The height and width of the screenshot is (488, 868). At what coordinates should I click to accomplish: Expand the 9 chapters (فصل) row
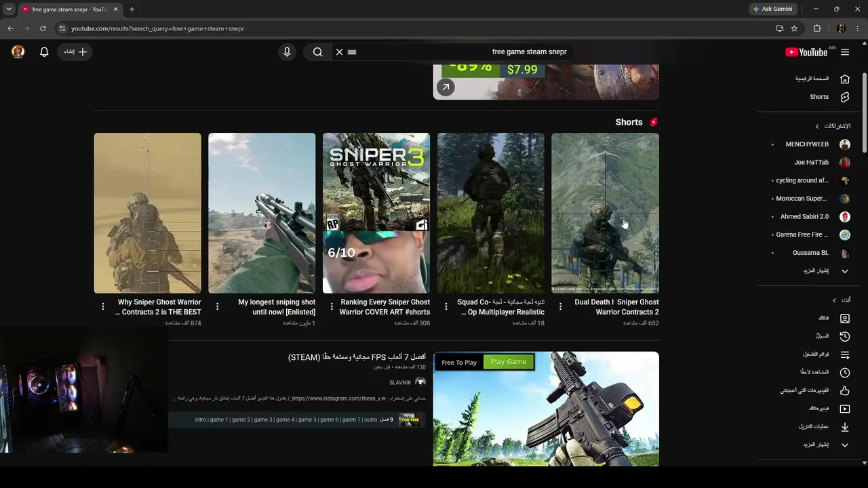tap(297, 420)
